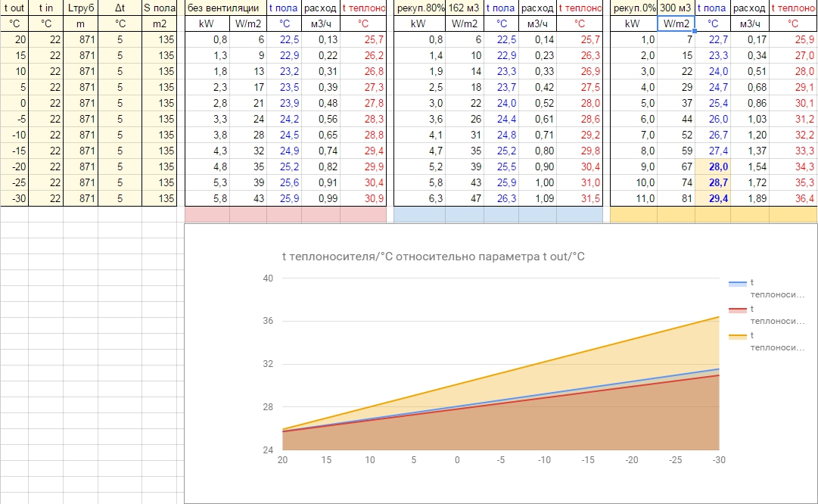Click the red coolant cell 33,3

pos(793,151)
